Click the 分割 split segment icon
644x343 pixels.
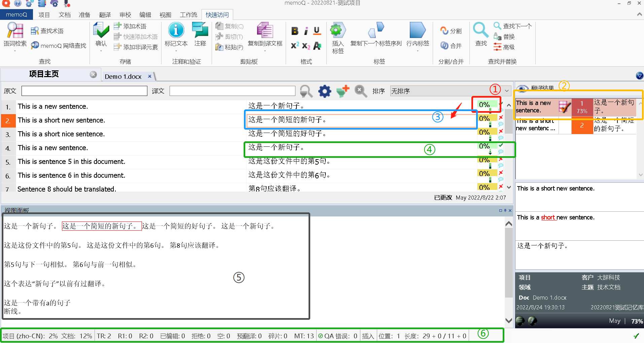(x=444, y=31)
